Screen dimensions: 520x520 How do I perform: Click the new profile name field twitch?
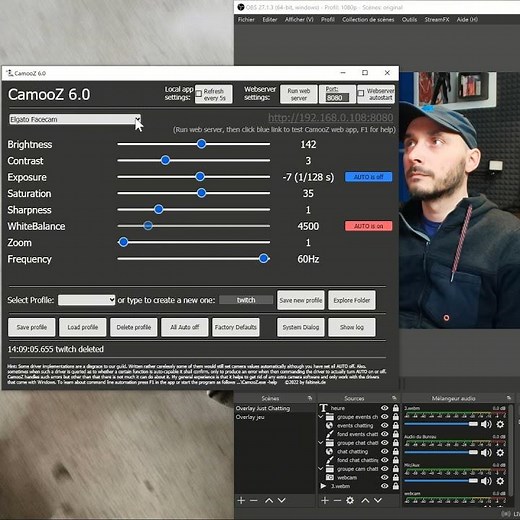click(246, 300)
